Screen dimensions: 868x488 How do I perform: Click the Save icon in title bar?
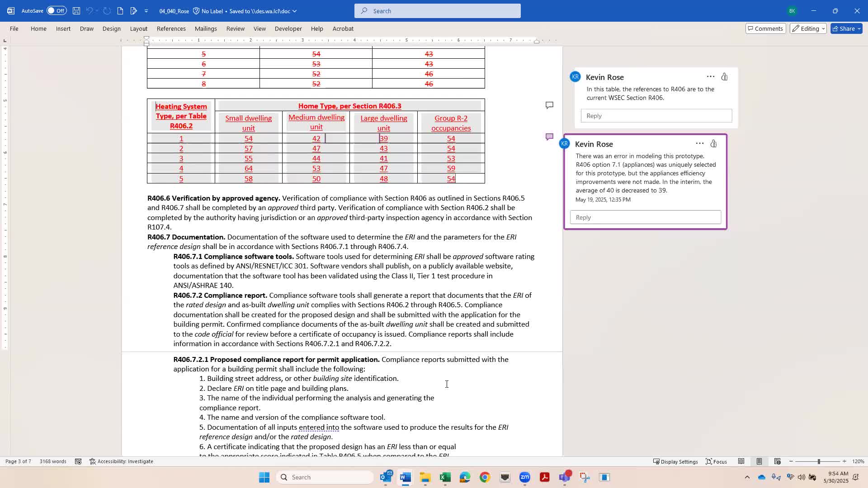[x=76, y=11]
